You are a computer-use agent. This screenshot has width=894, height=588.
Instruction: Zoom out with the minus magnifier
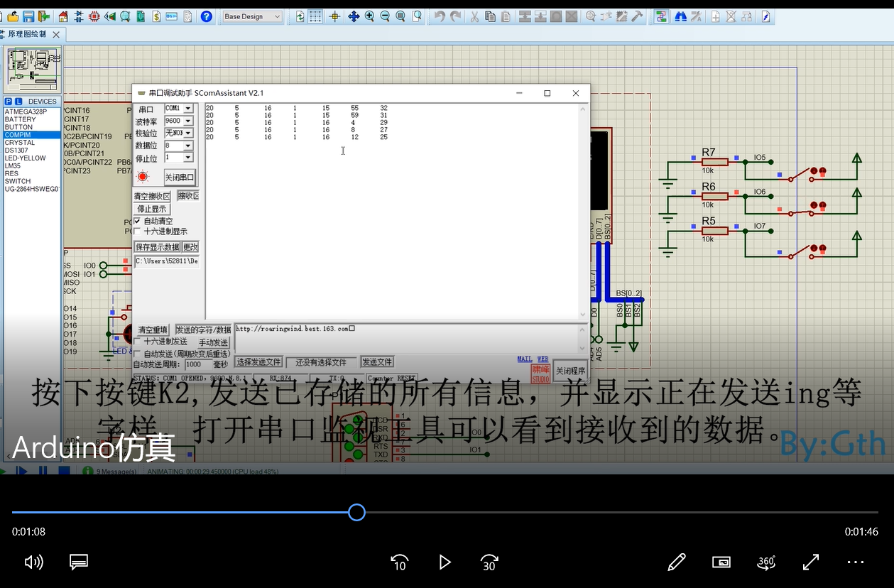[x=385, y=16]
